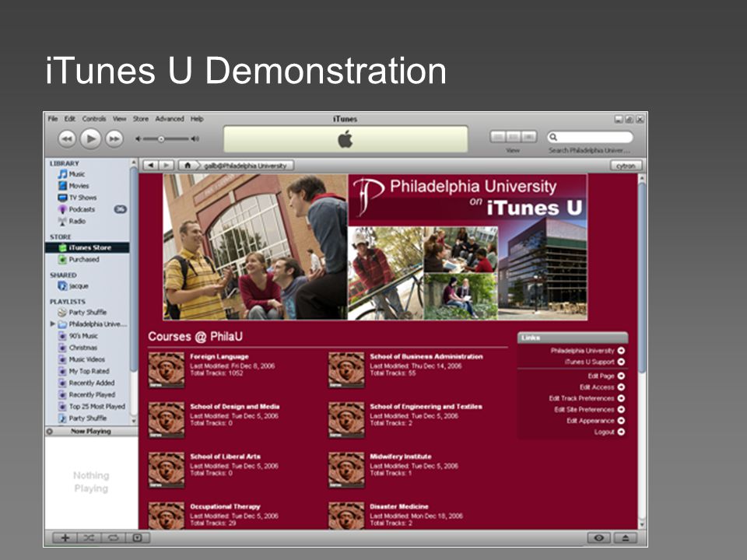The height and width of the screenshot is (560, 747).
Task: Click the rewind previous track button
Action: click(x=67, y=139)
